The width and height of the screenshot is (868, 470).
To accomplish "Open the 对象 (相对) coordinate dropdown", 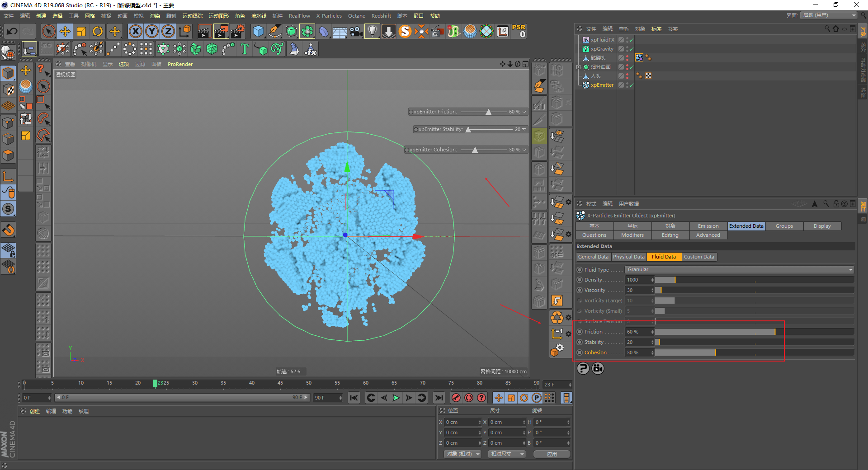I will tap(462, 454).
